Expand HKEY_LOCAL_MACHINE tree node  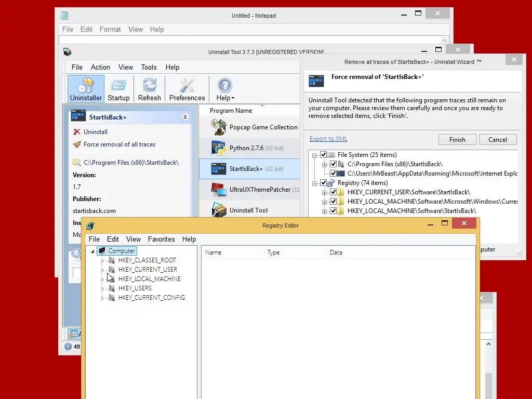tap(102, 279)
